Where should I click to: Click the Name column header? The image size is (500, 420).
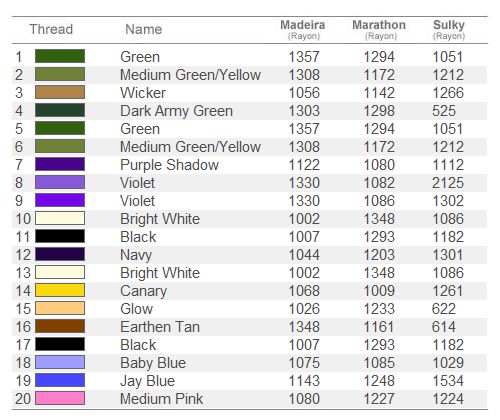[144, 29]
